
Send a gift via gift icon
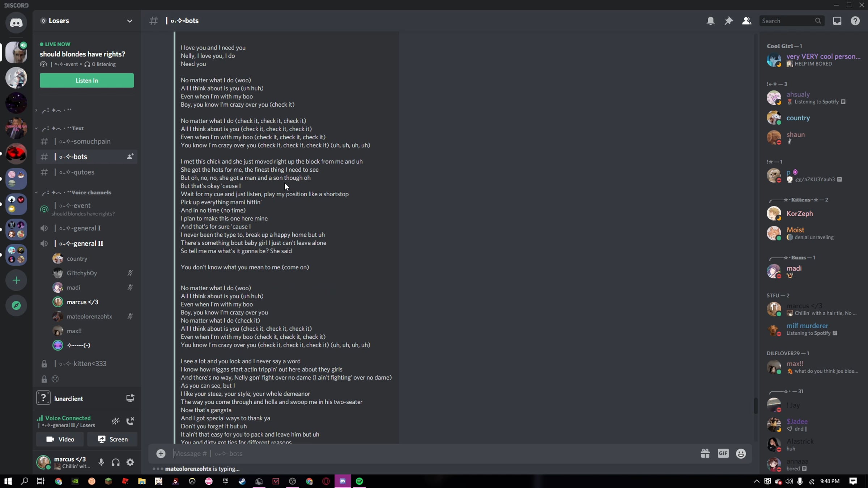[x=705, y=453]
